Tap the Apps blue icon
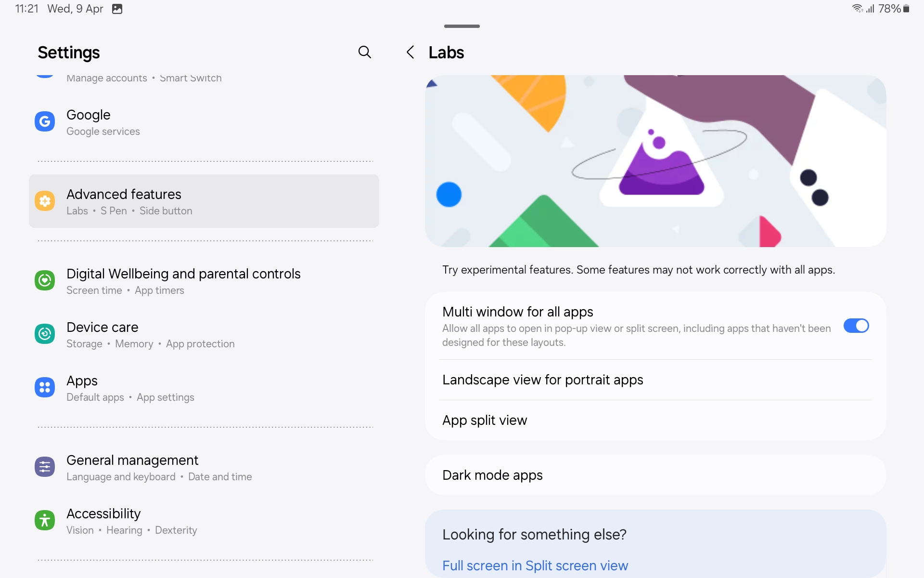 [x=45, y=387]
